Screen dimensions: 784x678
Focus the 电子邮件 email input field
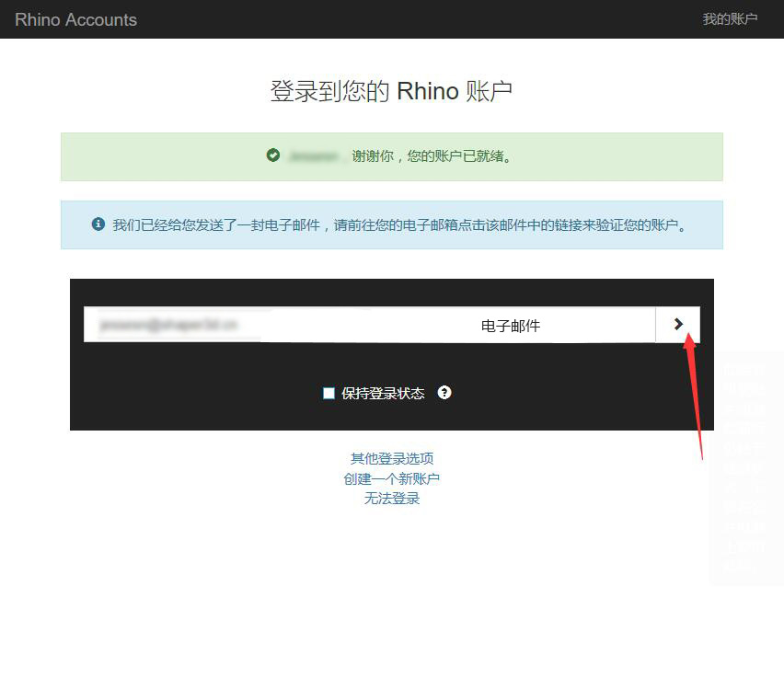point(370,325)
